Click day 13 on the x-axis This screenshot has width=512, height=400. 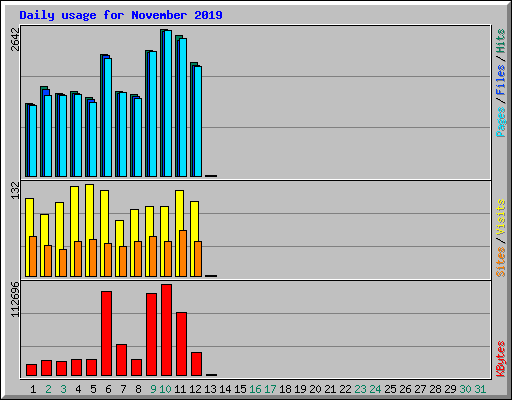click(210, 389)
